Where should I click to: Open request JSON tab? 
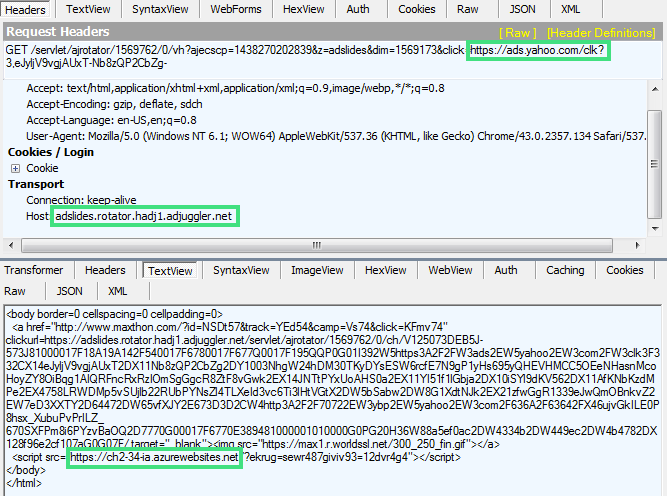522,9
